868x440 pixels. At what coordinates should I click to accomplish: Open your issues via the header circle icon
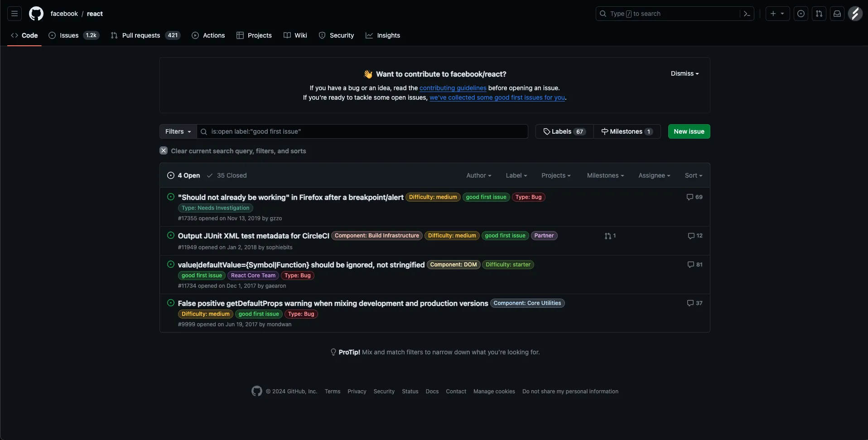click(801, 14)
